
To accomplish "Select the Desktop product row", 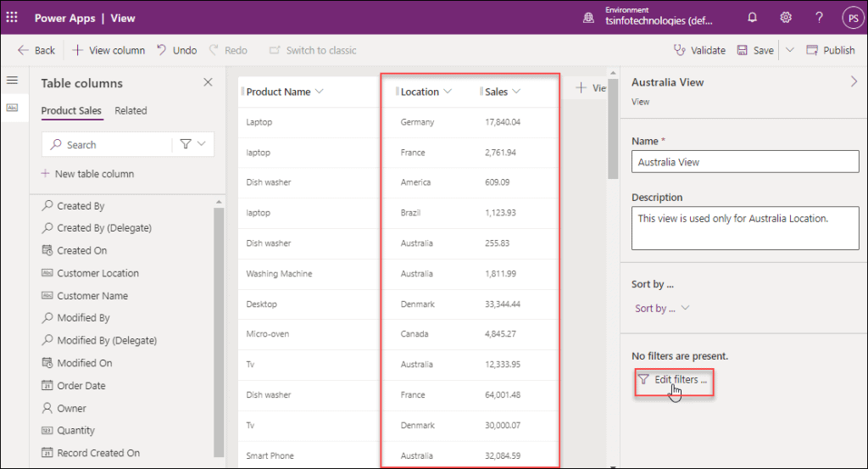I will (x=261, y=304).
